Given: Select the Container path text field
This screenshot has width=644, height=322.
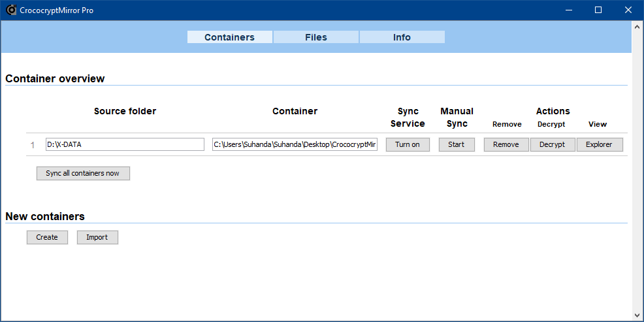Looking at the screenshot, I should pyautogui.click(x=295, y=144).
